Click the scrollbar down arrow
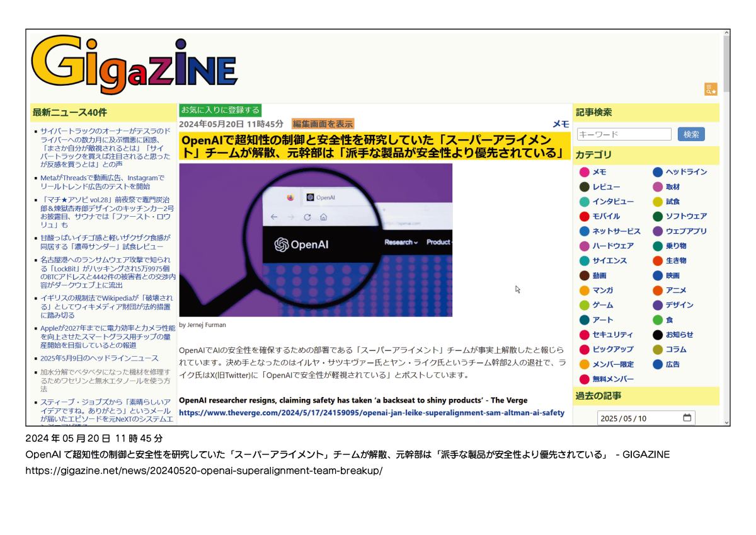Image resolution: width=756 pixels, height=535 pixels. (726, 422)
